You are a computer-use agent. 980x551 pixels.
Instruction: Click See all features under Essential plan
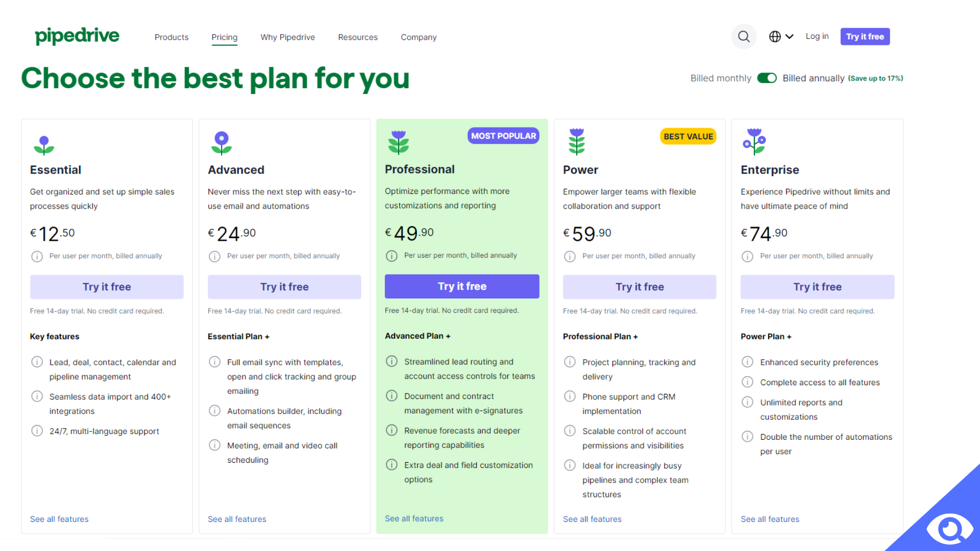(x=59, y=519)
